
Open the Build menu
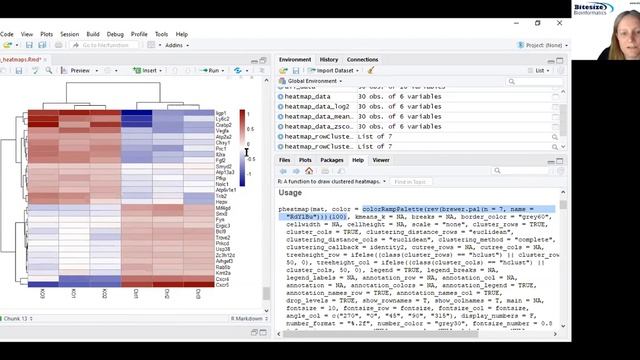click(93, 34)
